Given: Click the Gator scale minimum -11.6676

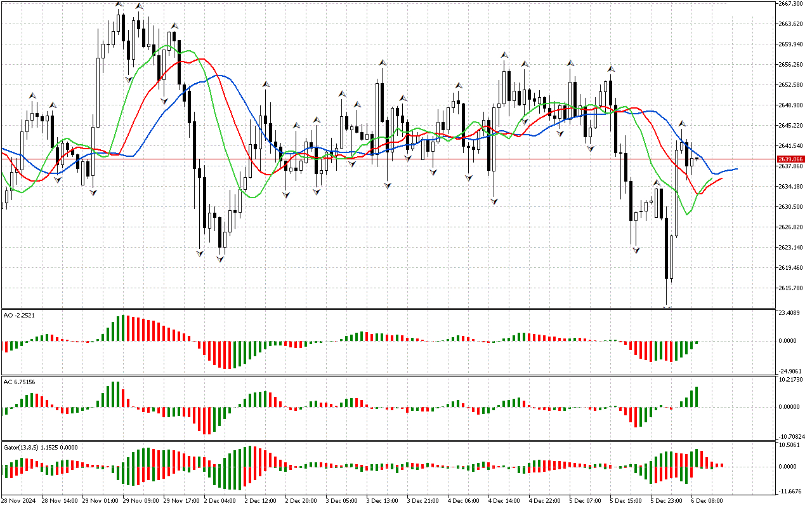Looking at the screenshot, I should 791,491.
